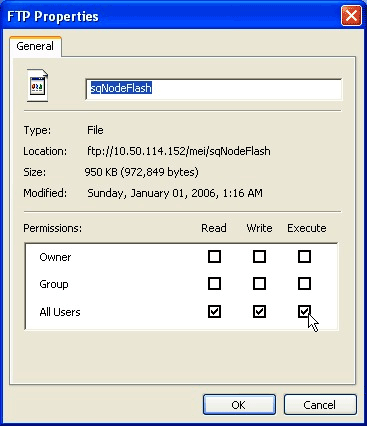
Task: Click the Read column header
Action: coord(214,228)
